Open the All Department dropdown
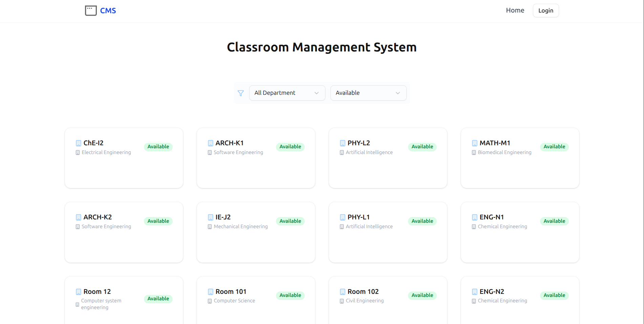This screenshot has height=324, width=644. tap(287, 93)
